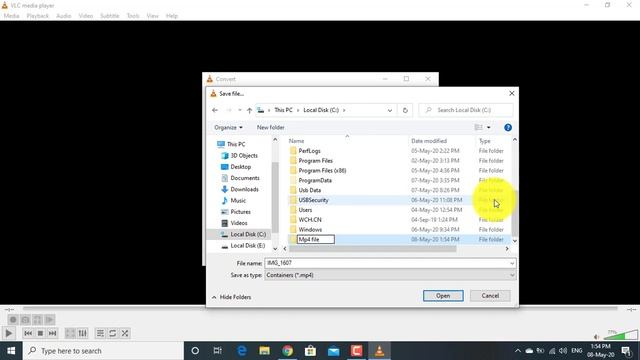The width and height of the screenshot is (640, 360).
Task: Click the Windows Start button
Action: pyautogui.click(x=11, y=351)
